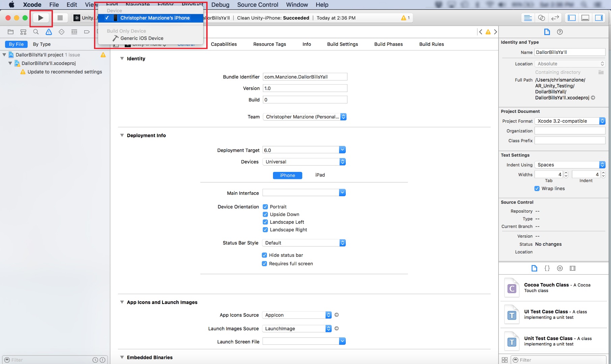
Task: Switch to Capabilities tab
Action: click(x=224, y=44)
